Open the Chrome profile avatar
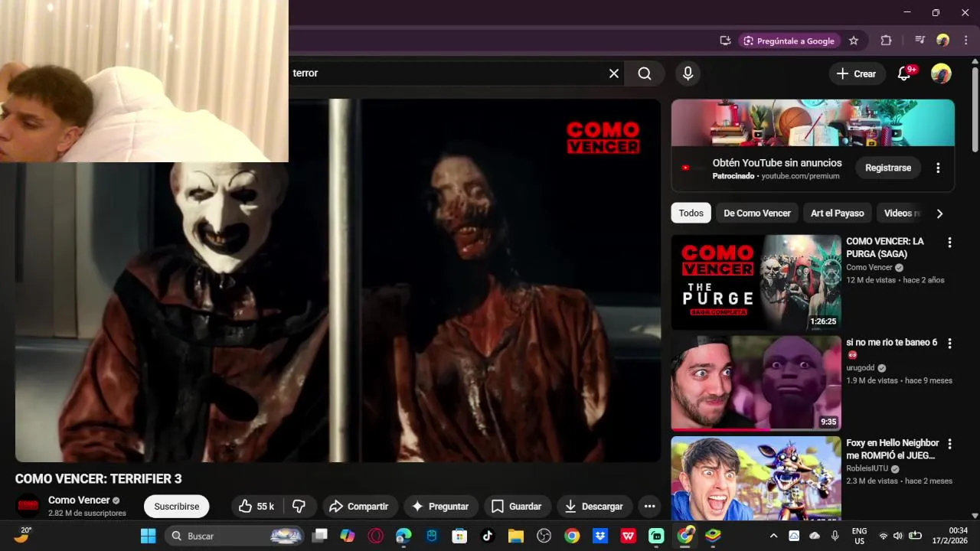 click(943, 41)
